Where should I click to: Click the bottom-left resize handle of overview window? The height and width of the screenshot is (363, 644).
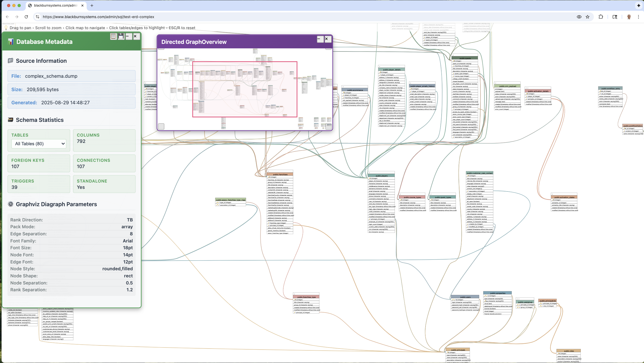[x=161, y=126]
